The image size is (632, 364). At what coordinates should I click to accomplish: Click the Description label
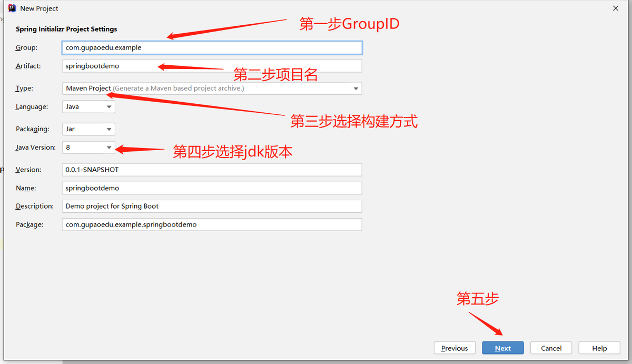tap(35, 206)
